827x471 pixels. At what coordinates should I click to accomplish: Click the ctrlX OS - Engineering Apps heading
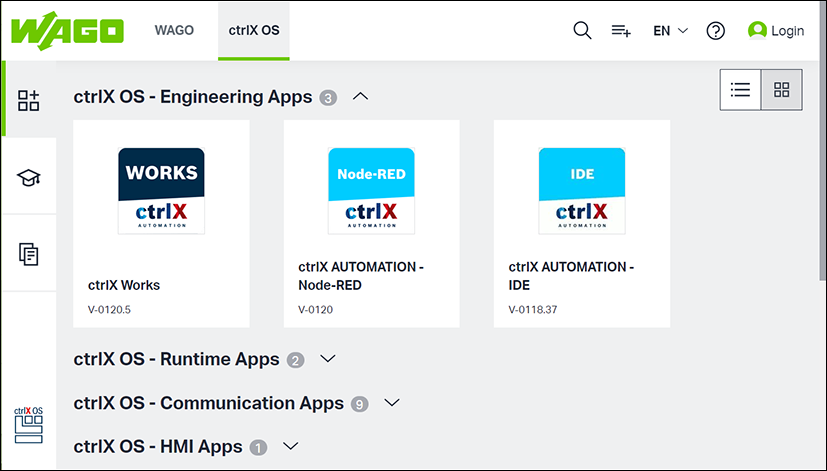[x=193, y=97]
